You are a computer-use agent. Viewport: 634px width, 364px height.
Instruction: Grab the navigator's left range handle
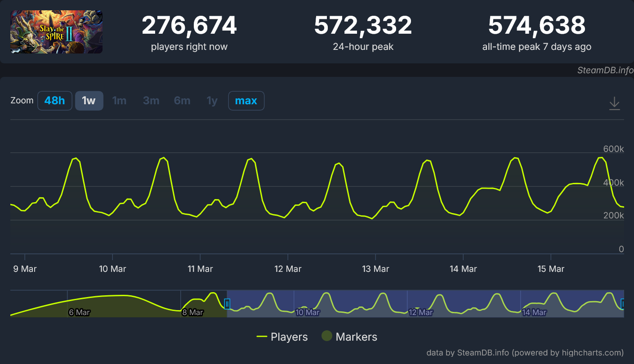(x=227, y=304)
